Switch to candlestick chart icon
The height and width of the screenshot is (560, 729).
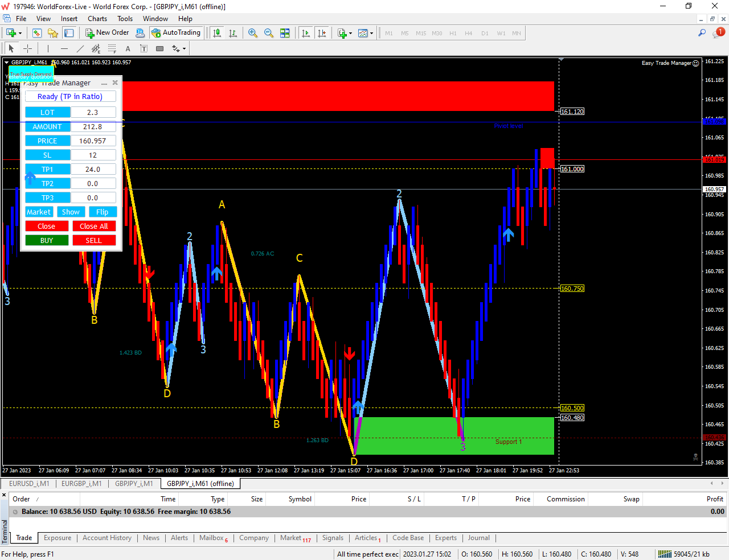click(x=217, y=33)
